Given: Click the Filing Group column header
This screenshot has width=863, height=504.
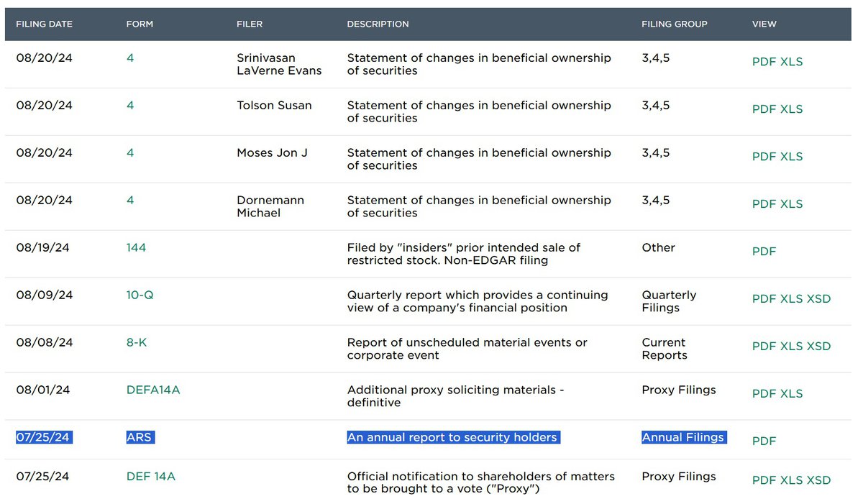Looking at the screenshot, I should click(x=674, y=24).
